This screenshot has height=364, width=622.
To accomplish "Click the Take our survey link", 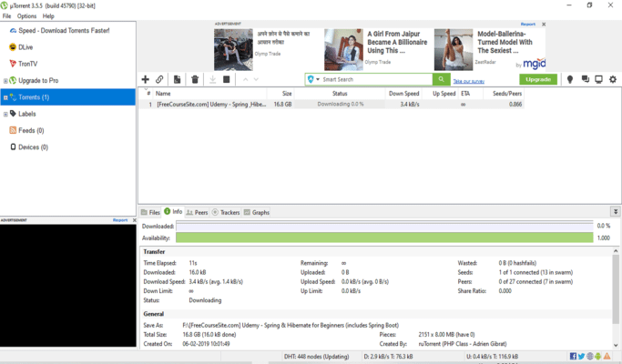I will [469, 81].
